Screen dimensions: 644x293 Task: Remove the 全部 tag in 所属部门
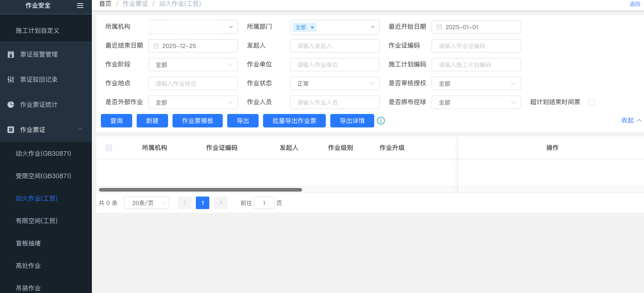[312, 27]
